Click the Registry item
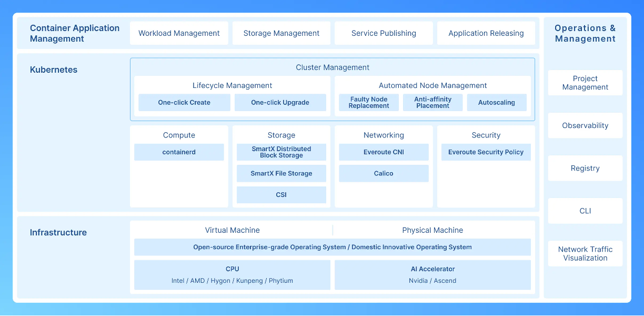This screenshot has height=316, width=644. coord(585,168)
